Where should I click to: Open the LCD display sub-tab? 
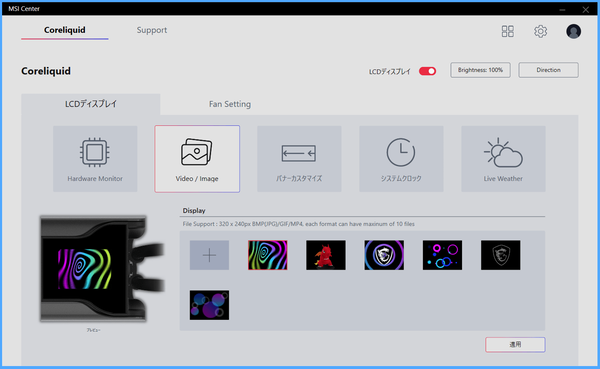[91, 104]
